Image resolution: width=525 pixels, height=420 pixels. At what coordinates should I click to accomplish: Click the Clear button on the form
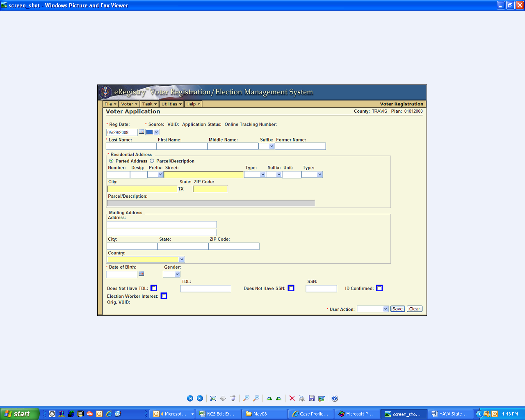(415, 309)
